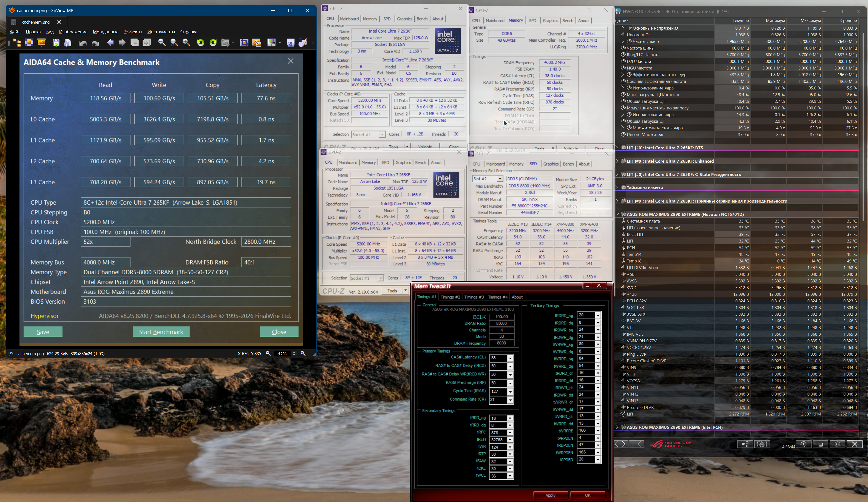868x502 pixels.
Task: Click the Apply button in MemTweakIt
Action: 550,495
